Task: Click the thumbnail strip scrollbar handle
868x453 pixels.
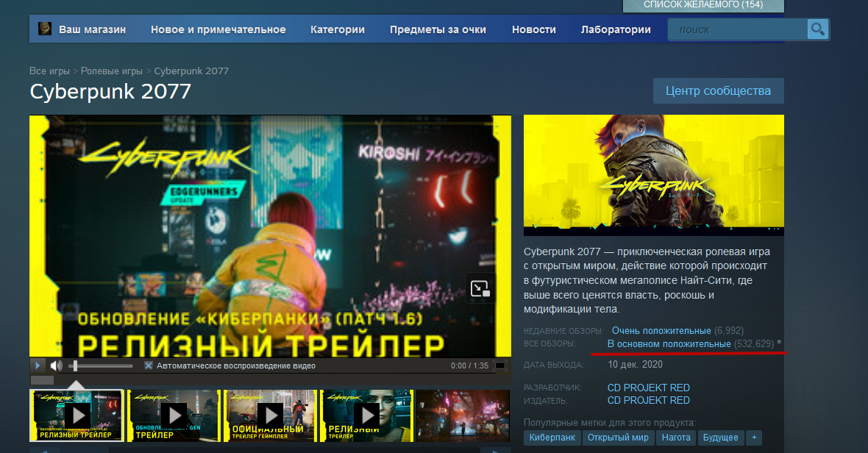Action: (42, 380)
